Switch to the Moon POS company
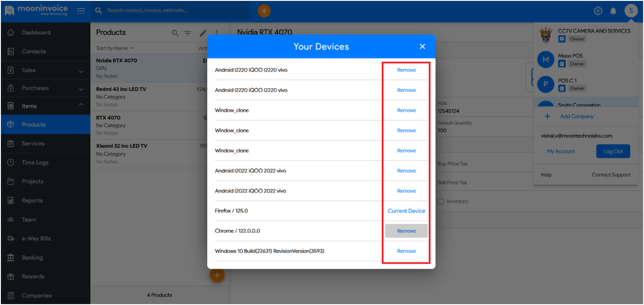Screen dimensions: 644x305 point(585,60)
